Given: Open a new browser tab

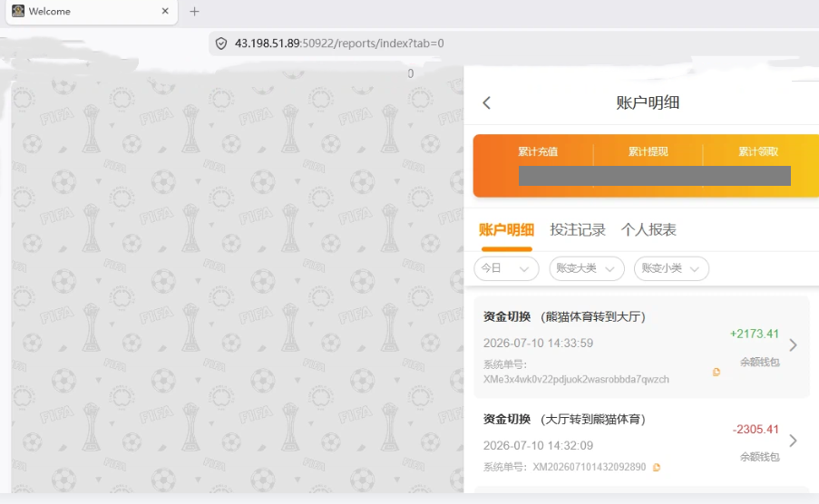Looking at the screenshot, I should coord(194,12).
